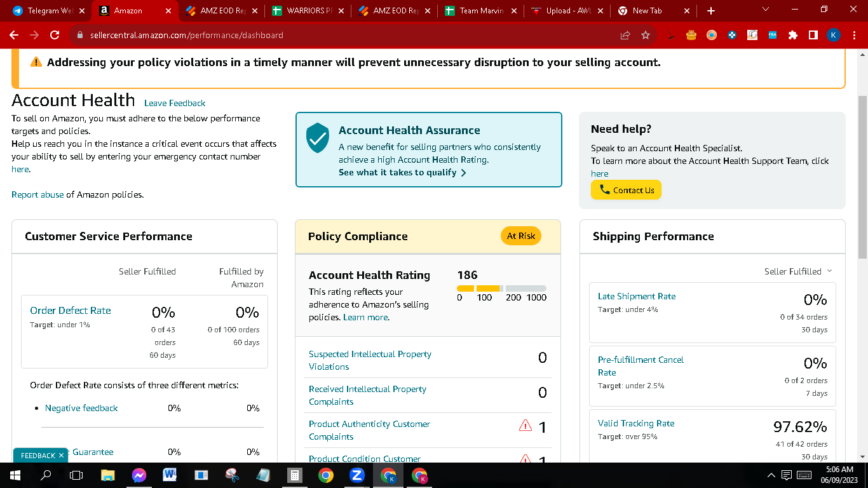868x488 pixels.
Task: Open the Late Shipment Rate link
Action: (x=637, y=296)
